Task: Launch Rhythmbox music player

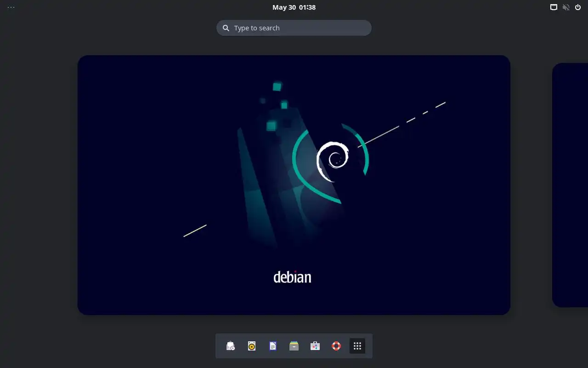Action: tap(252, 346)
